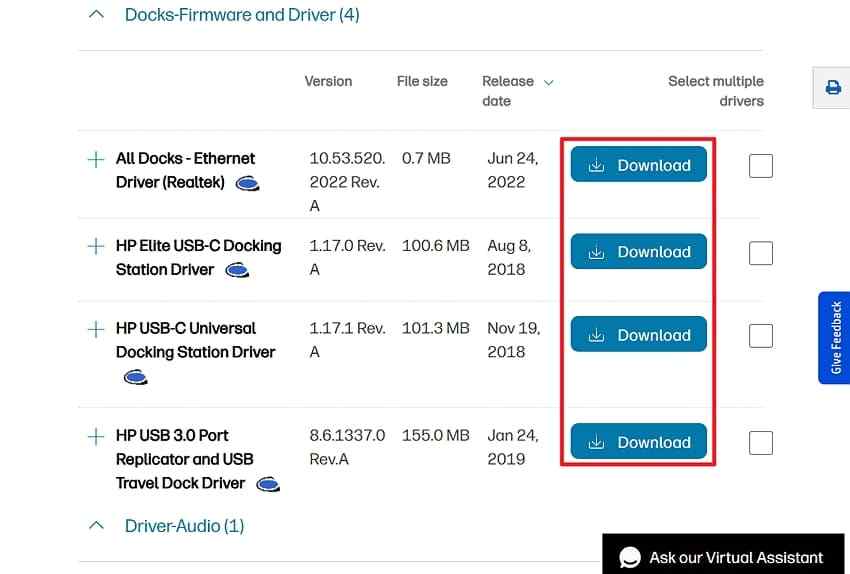Click the Driver-Audio (1) heading
The image size is (850, 574).
184,526
